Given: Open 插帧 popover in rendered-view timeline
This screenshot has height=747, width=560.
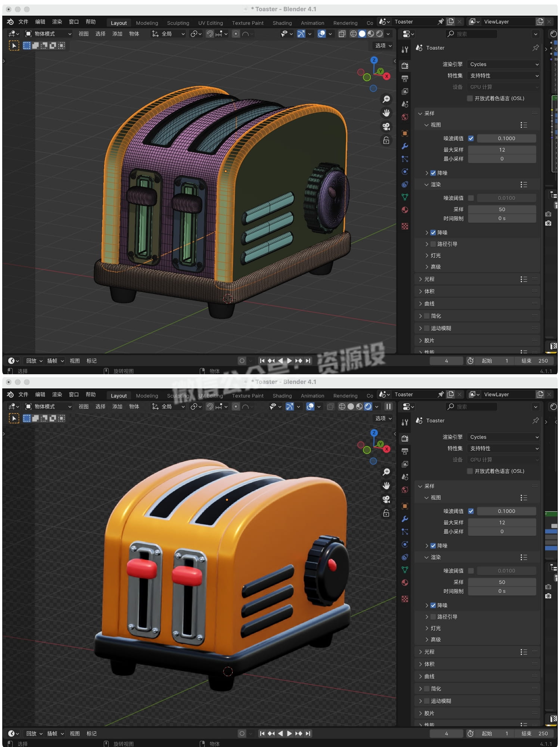Looking at the screenshot, I should click(x=55, y=734).
